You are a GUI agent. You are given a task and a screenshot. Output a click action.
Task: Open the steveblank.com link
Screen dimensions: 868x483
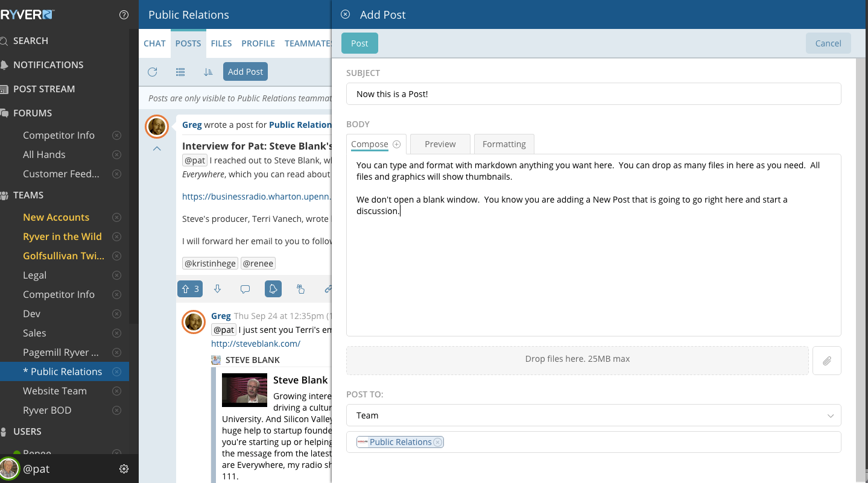(256, 344)
